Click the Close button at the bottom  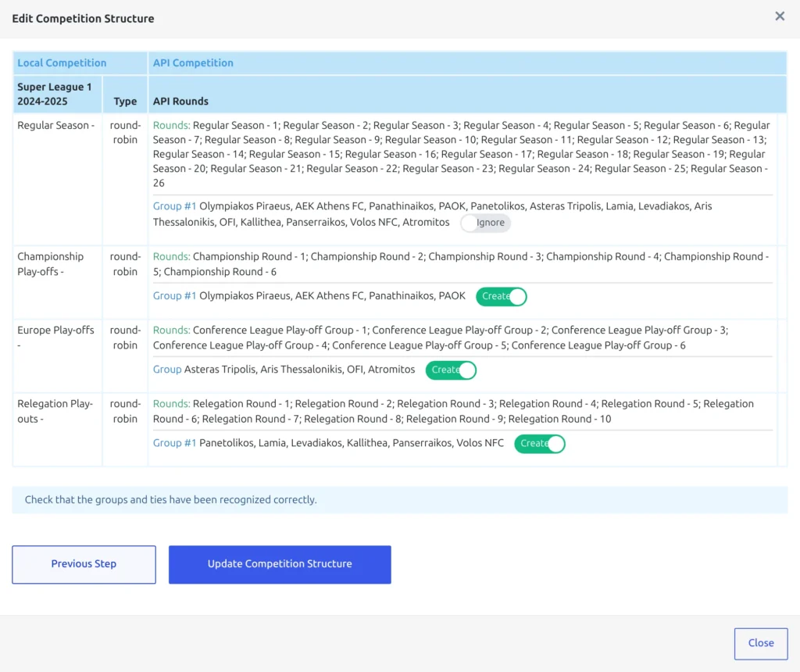click(x=761, y=643)
